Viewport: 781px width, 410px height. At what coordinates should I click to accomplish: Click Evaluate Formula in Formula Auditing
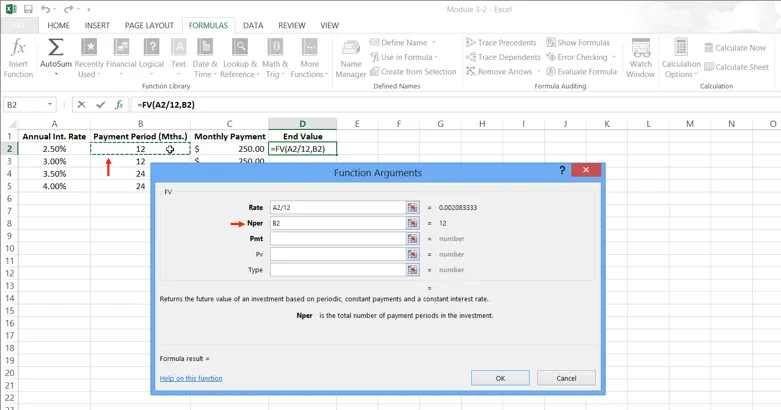[x=581, y=72]
